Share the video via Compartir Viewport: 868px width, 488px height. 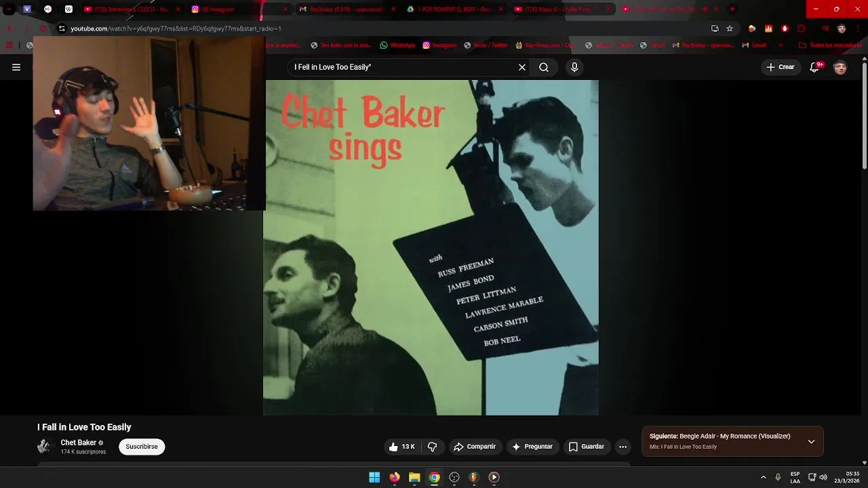[475, 447]
